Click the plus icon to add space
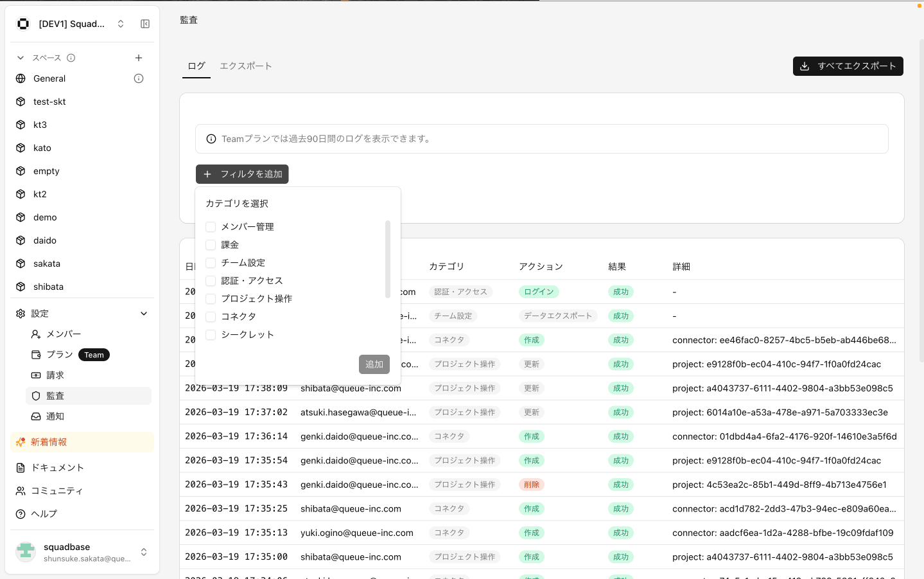Screen dimensions: 924x579 (x=139, y=58)
